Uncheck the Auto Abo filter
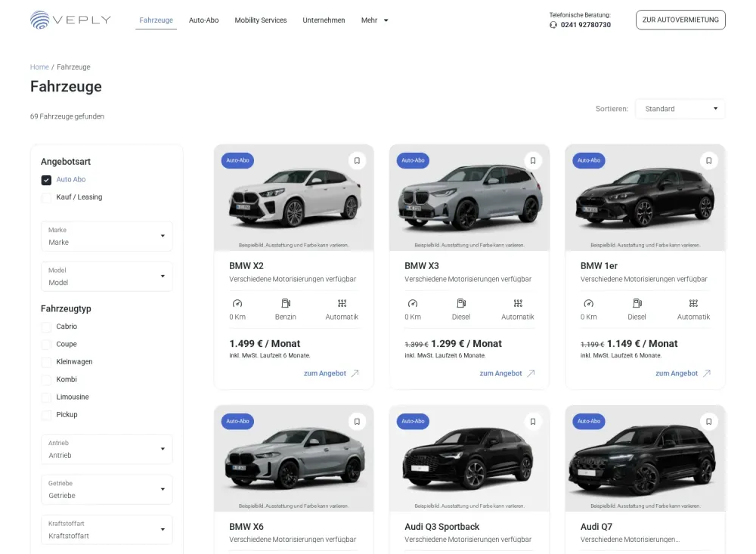The image size is (756, 554). tap(46, 180)
